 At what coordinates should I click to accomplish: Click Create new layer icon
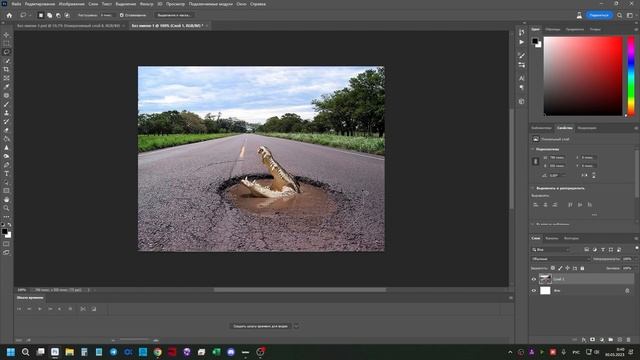(x=620, y=340)
